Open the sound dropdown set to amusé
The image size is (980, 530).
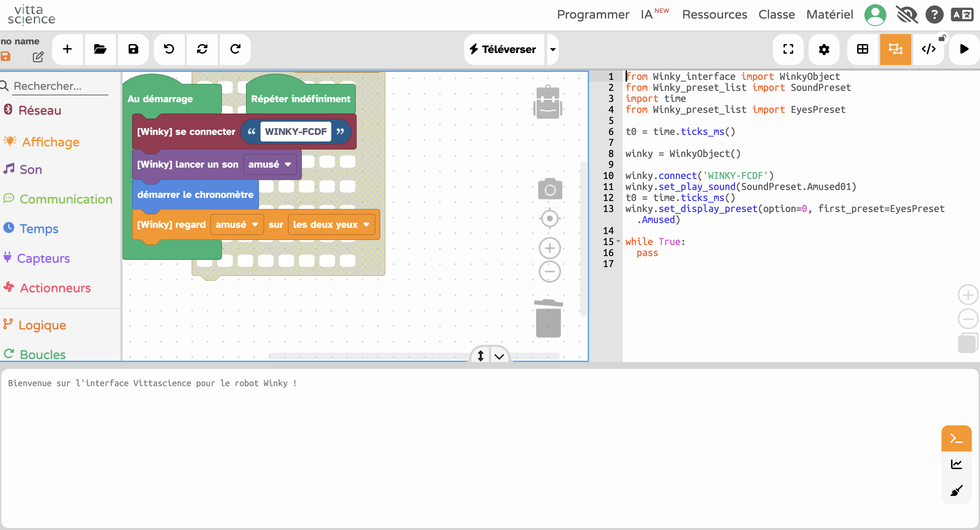270,165
